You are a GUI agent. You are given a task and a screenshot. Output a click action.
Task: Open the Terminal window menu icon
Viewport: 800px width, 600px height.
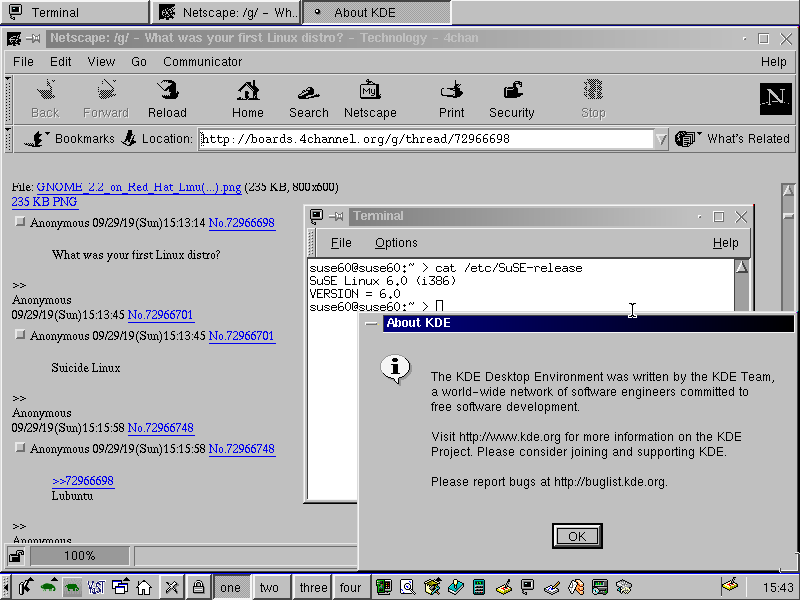[316, 216]
